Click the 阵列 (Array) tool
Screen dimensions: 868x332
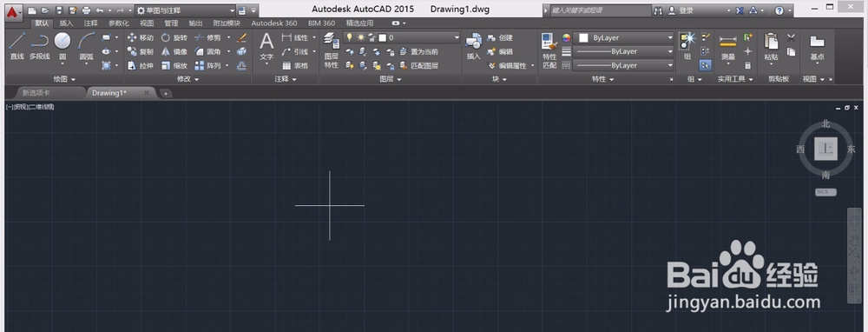point(208,65)
